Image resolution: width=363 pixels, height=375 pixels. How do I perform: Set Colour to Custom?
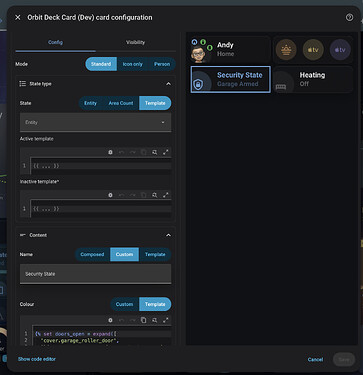point(124,304)
